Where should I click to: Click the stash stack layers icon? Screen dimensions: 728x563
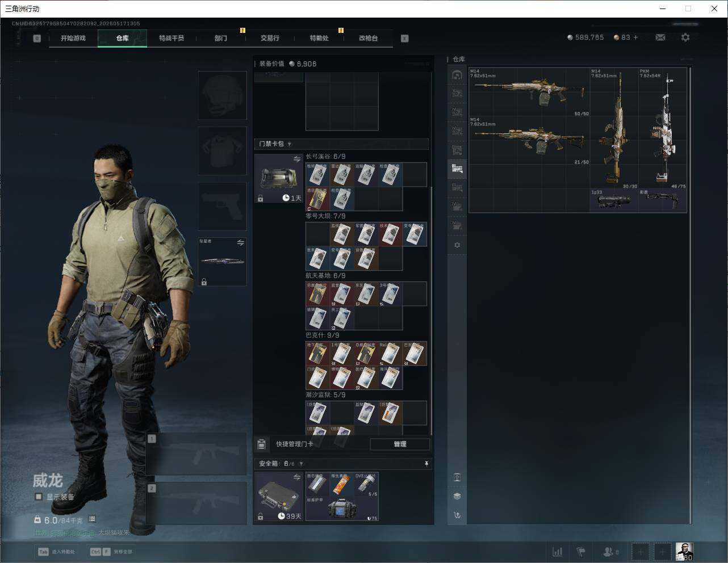coord(457,496)
